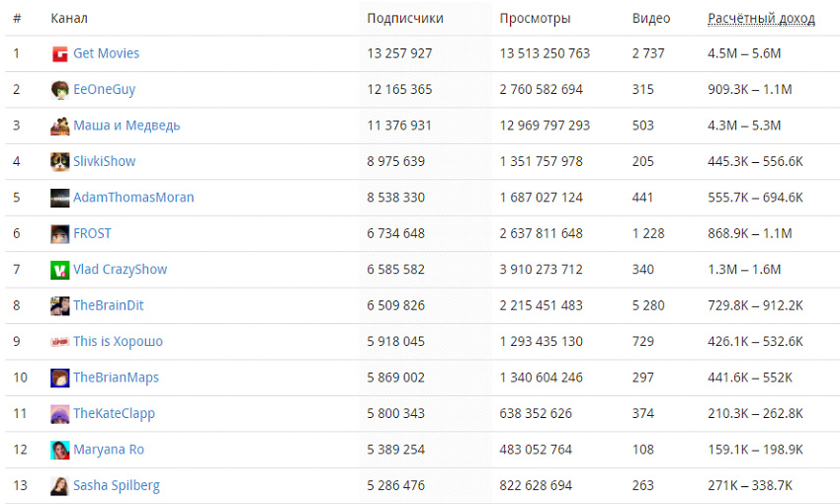Click the TheBrianMaps avatar icon

coord(60,378)
